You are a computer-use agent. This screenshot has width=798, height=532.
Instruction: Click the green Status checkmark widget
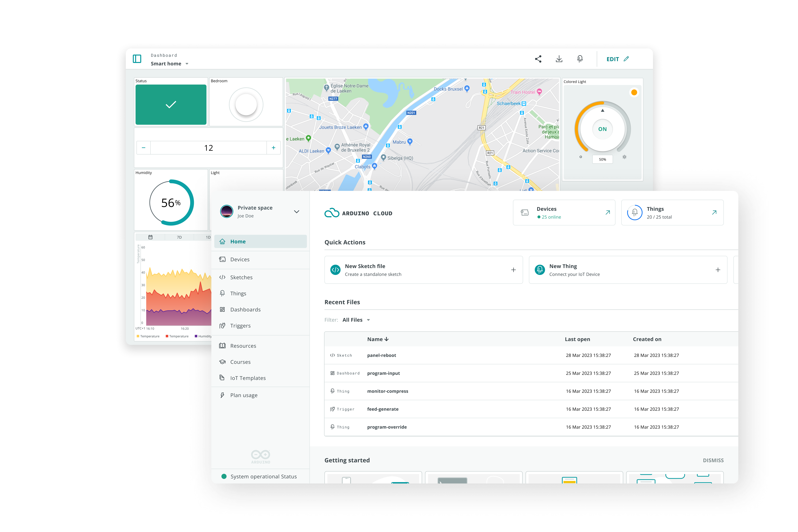click(x=171, y=104)
